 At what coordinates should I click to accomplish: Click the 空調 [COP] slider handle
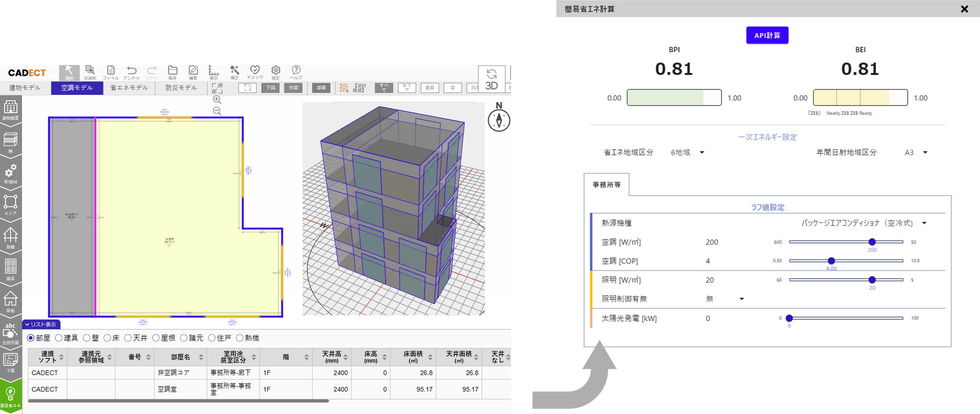831,261
